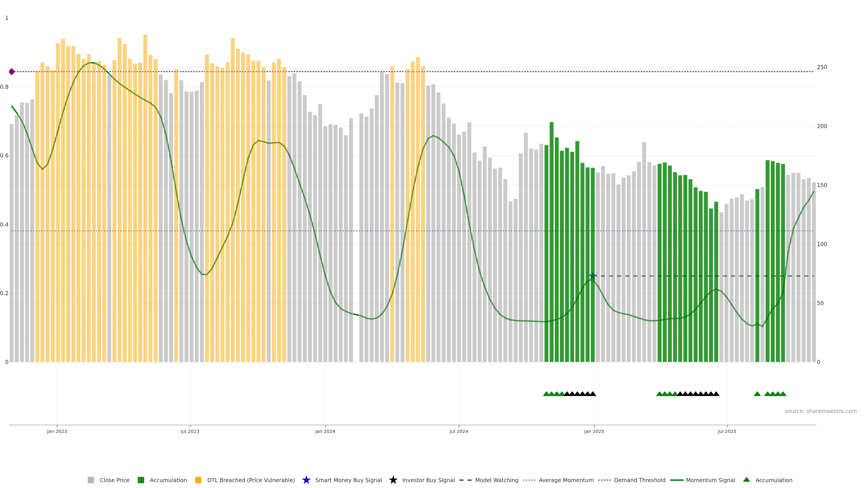
Task: Click the green Accumulation legend square
Action: click(141, 480)
